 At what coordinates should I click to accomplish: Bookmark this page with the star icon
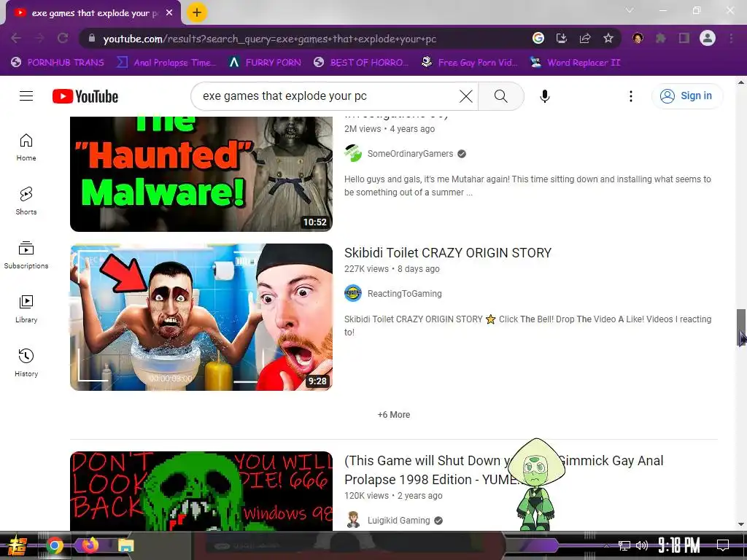608,38
